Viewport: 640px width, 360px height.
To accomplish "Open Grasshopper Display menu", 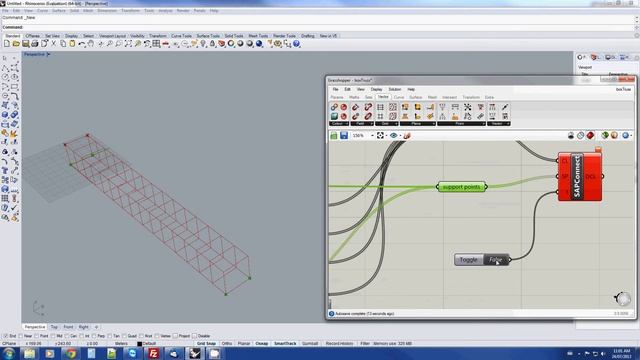I will tap(376, 89).
